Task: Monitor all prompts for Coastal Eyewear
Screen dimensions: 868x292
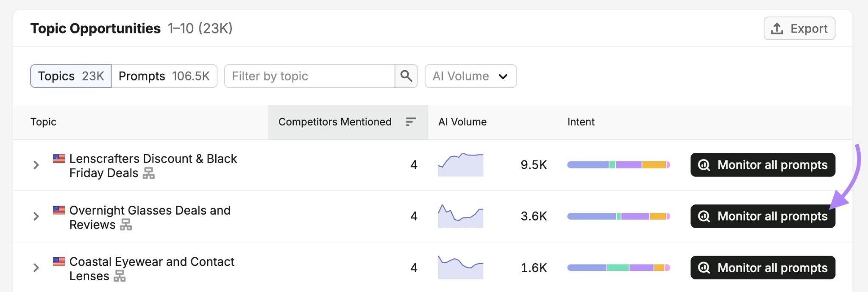Action: point(763,267)
